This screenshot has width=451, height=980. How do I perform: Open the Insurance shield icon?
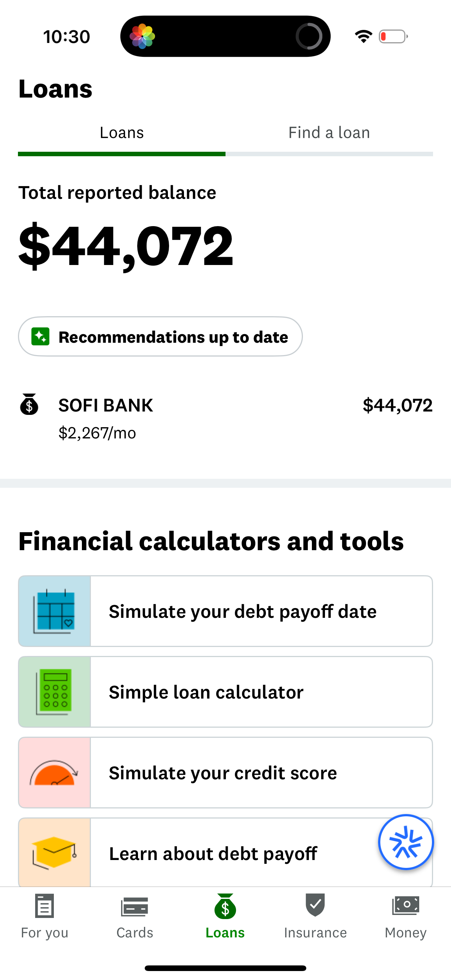(315, 907)
